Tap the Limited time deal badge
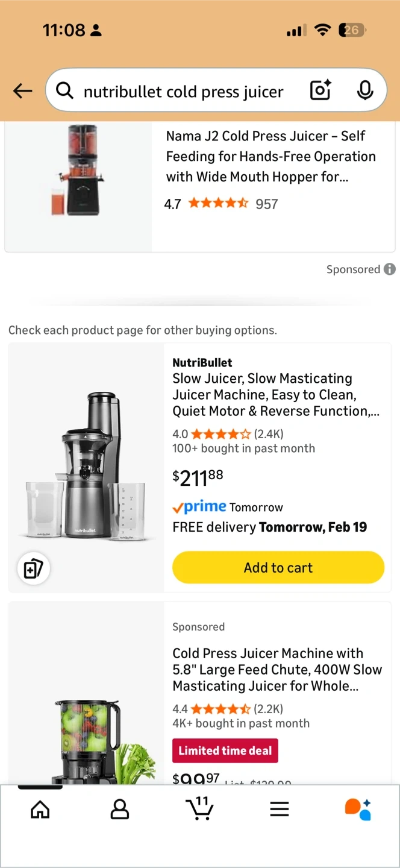Image resolution: width=400 pixels, height=868 pixels. point(225,750)
